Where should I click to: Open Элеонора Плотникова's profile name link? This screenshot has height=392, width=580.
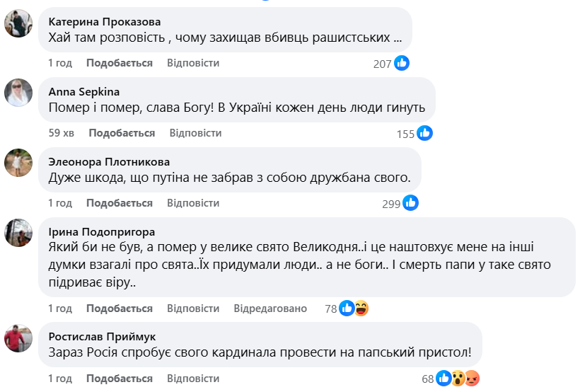(109, 161)
